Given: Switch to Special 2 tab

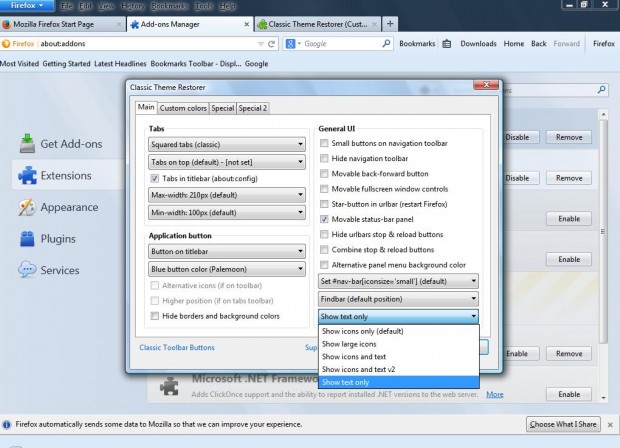Looking at the screenshot, I should point(253,108).
